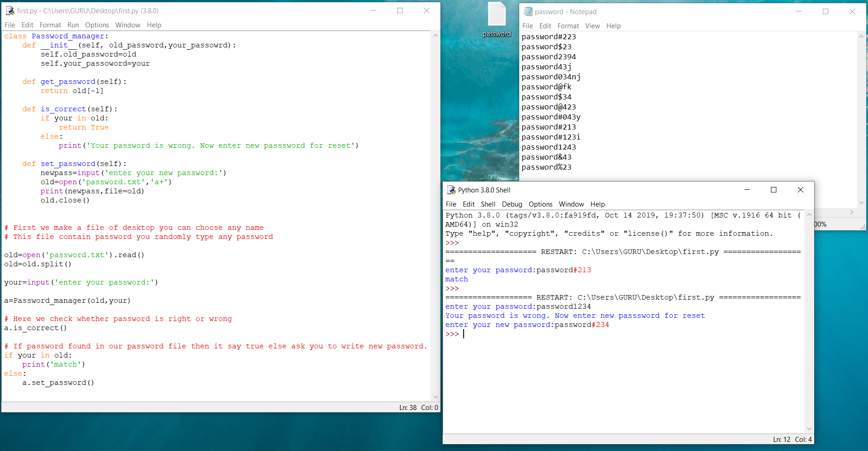Open the Window menu in the Python Shell
The image size is (868, 451).
[571, 204]
